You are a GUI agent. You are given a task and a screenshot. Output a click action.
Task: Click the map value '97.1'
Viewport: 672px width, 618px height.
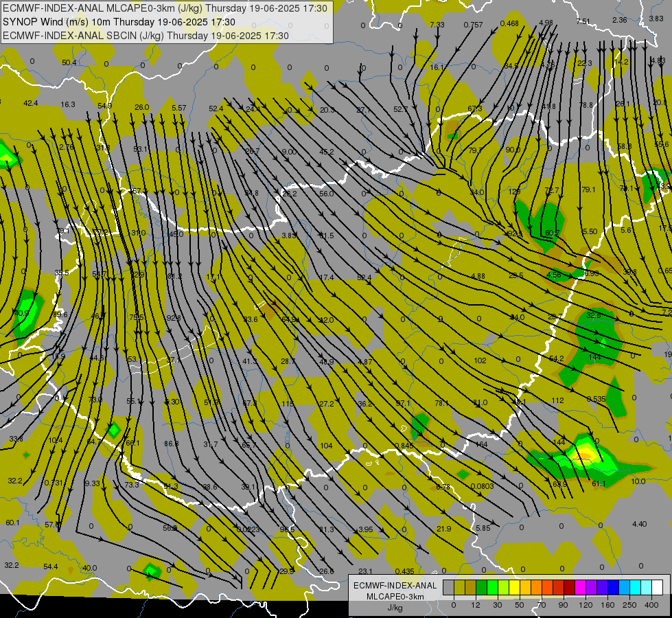click(x=403, y=403)
